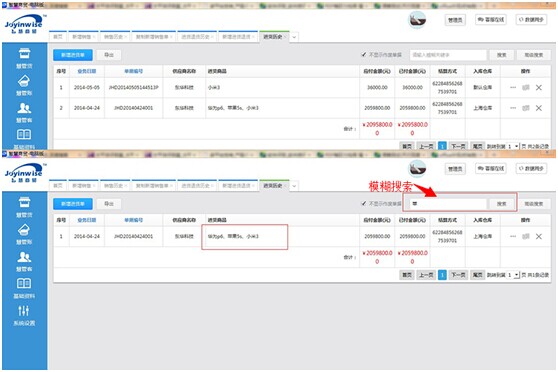Sort by 单据编号 column header in lower window
The image size is (558, 372).
[x=133, y=220]
